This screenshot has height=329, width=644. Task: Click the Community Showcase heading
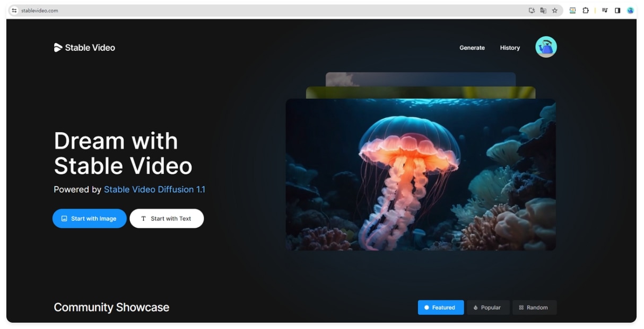click(x=111, y=307)
